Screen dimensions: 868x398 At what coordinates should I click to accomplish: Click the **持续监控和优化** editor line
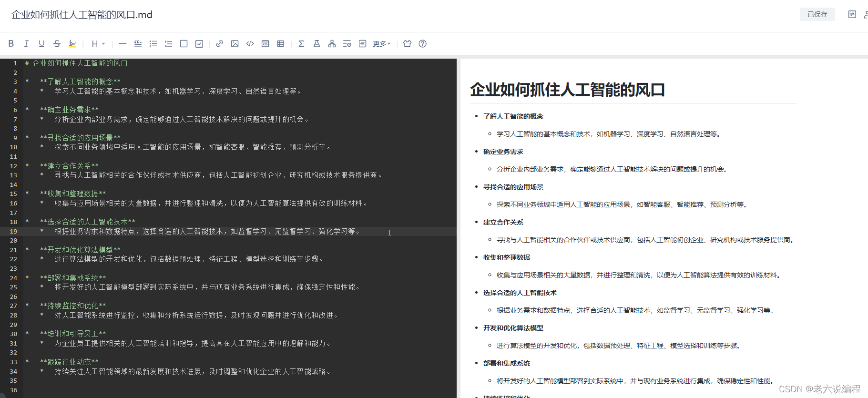click(73, 306)
